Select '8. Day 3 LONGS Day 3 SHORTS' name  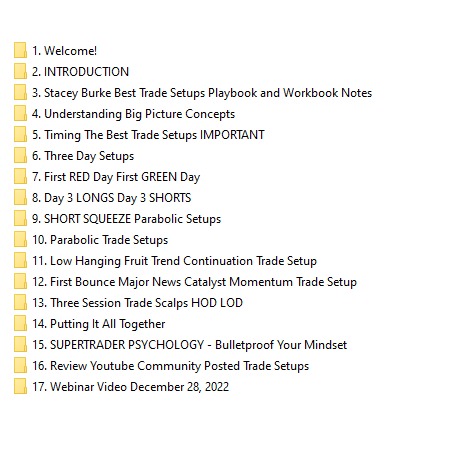[112, 198]
